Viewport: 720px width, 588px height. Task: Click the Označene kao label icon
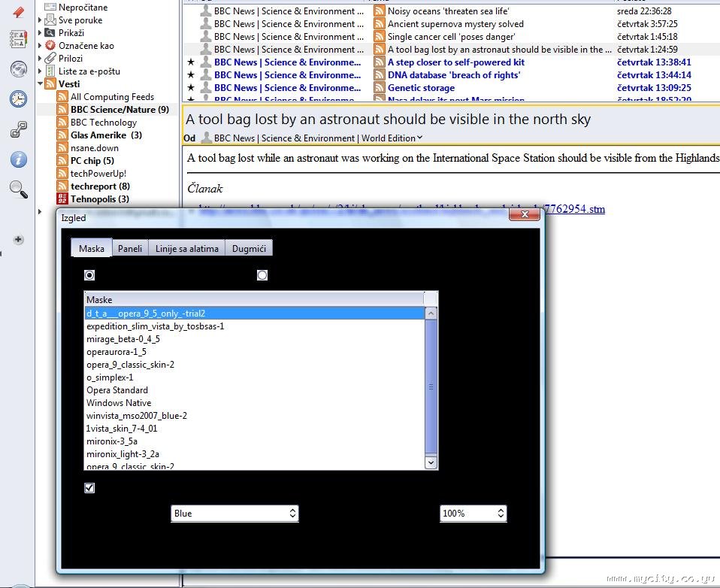pos(50,45)
